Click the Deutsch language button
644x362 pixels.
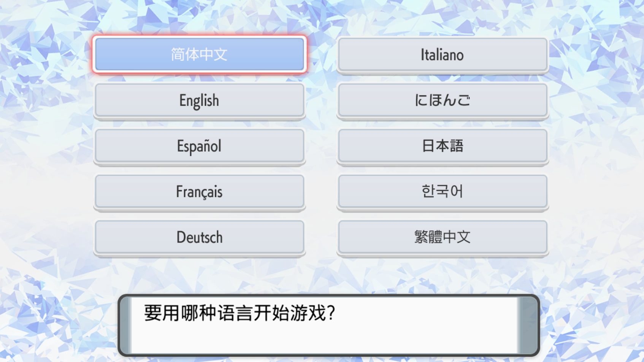click(199, 237)
